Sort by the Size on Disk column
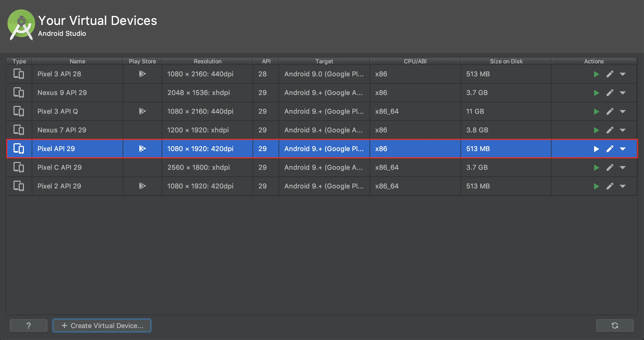This screenshot has width=644, height=340. pyautogui.click(x=506, y=61)
